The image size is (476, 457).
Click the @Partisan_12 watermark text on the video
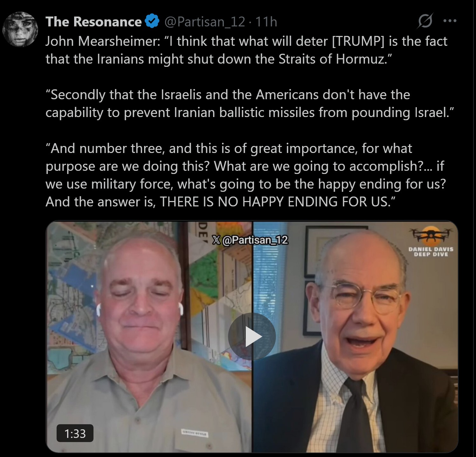(255, 240)
